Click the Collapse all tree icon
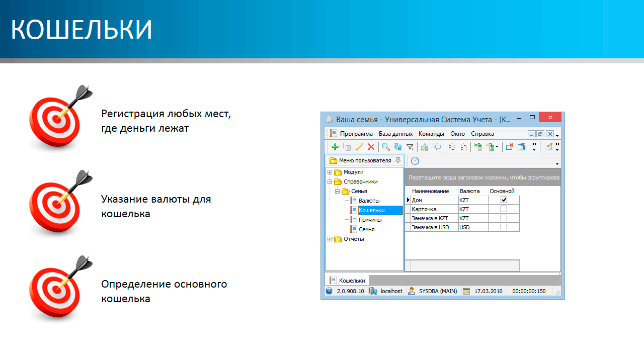Viewport: 644px width, 362px height. (463, 147)
